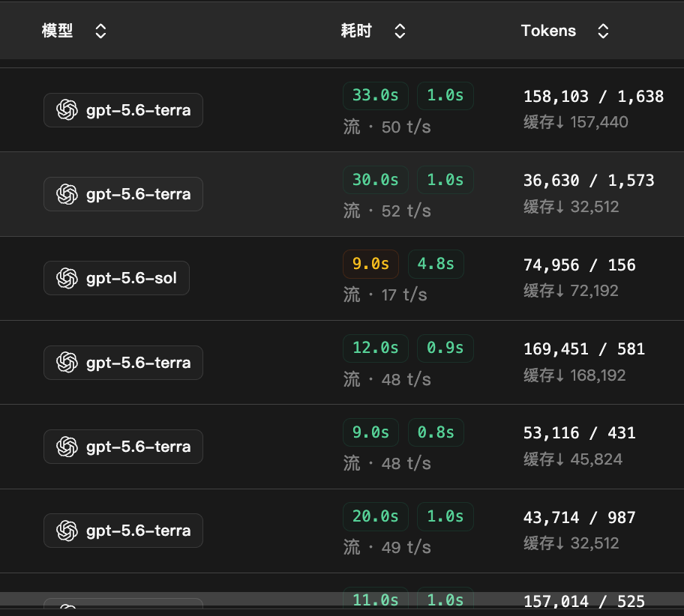Image resolution: width=684 pixels, height=616 pixels.
Task: Click OpenAI logo in 9.0s terra row
Action: tap(67, 447)
